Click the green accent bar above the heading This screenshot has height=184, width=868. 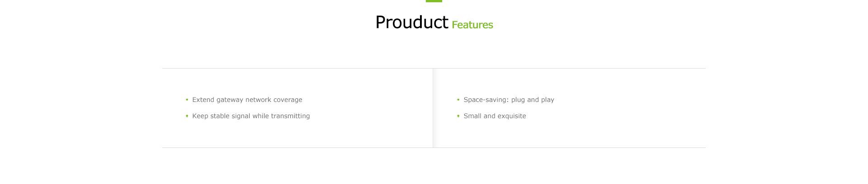[x=434, y=1]
